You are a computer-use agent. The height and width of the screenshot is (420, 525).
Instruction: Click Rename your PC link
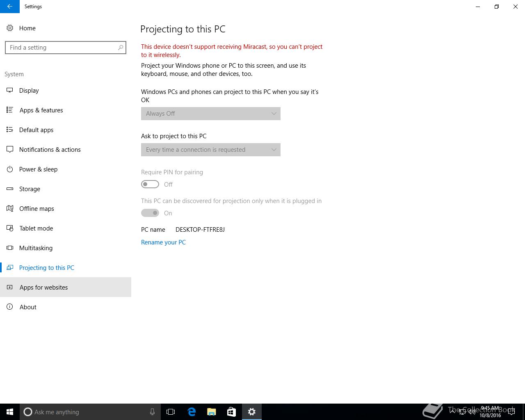point(163,242)
